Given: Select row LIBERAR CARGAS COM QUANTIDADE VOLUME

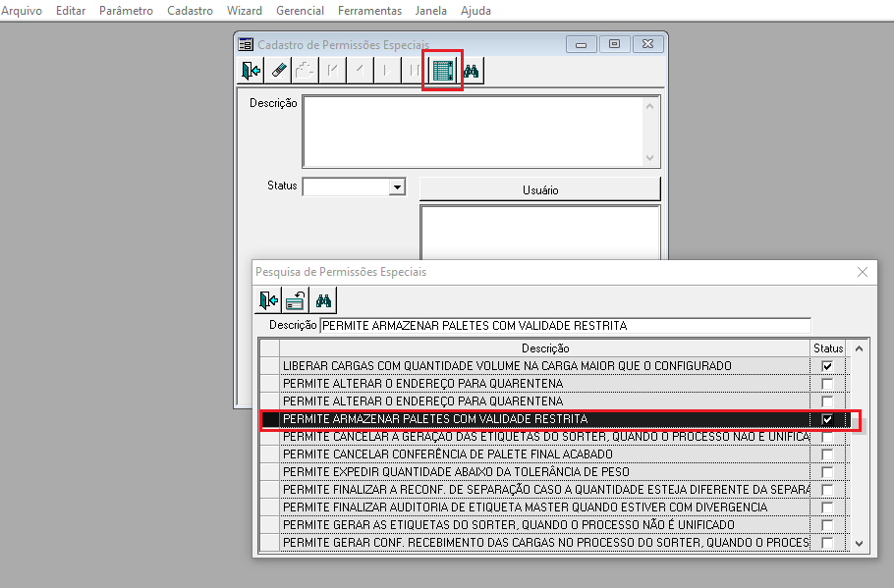Looking at the screenshot, I should 544,366.
